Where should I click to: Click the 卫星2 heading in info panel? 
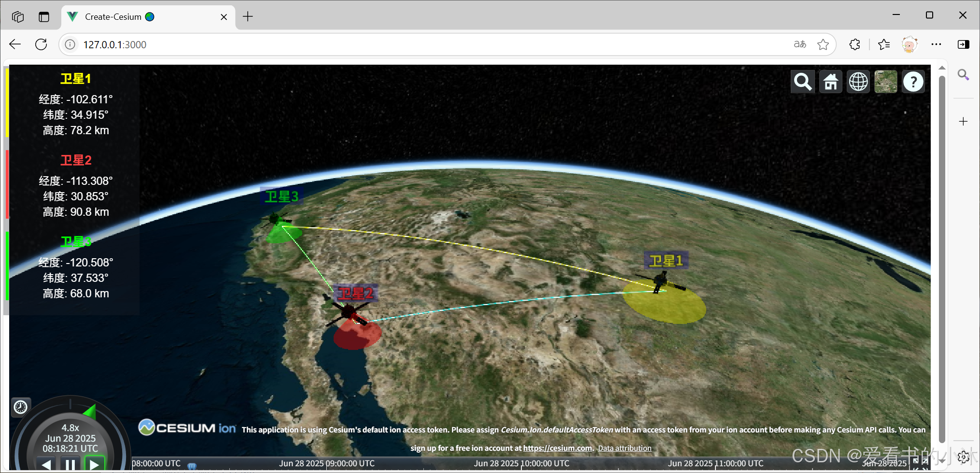point(76,160)
